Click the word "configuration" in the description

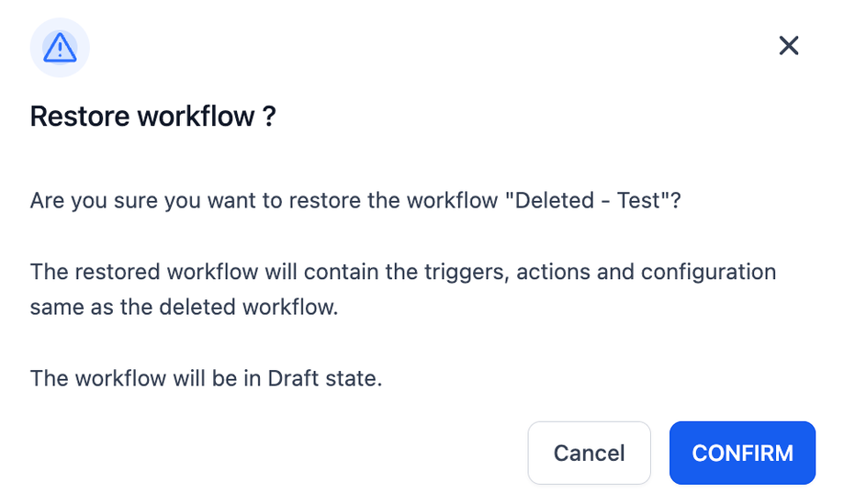708,272
